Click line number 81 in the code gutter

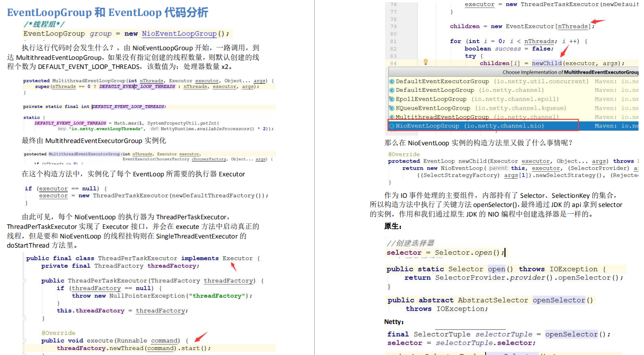pos(393,41)
